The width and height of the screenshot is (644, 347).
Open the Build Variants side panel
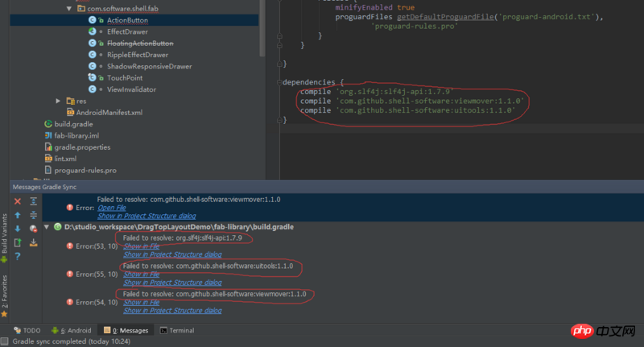(6, 233)
